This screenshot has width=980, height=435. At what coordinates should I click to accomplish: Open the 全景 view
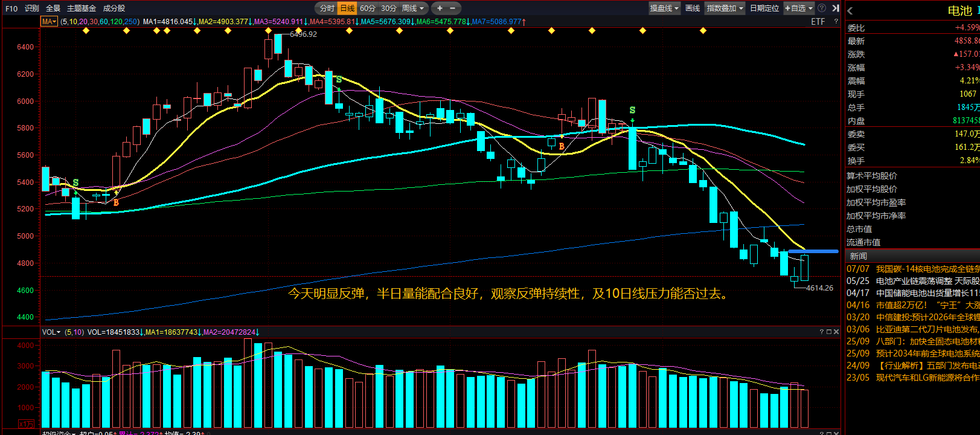pyautogui.click(x=53, y=8)
